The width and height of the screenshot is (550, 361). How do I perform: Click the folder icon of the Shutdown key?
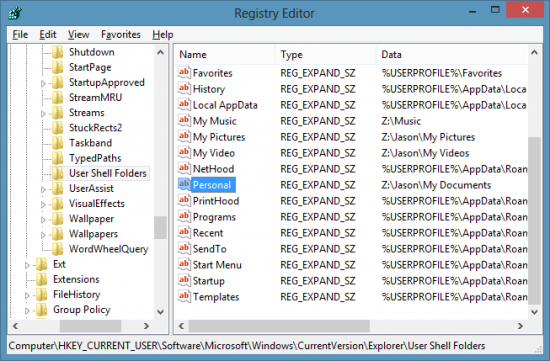coord(58,52)
